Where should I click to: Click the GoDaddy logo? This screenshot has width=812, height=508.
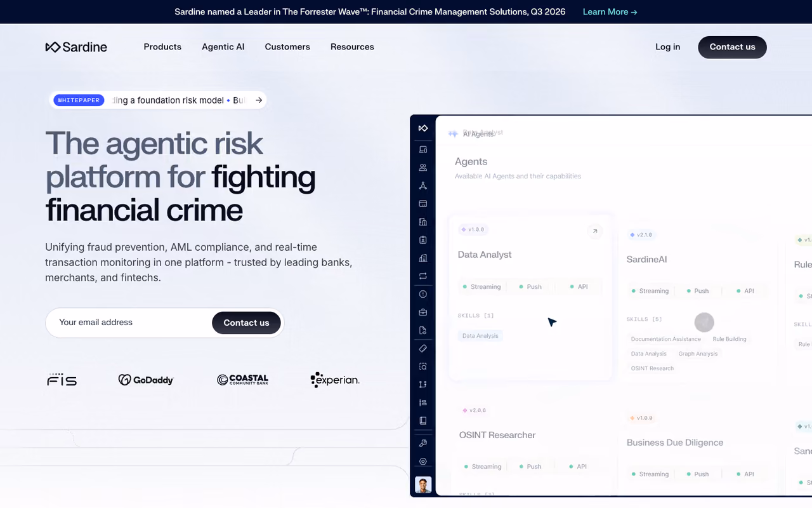(146, 380)
